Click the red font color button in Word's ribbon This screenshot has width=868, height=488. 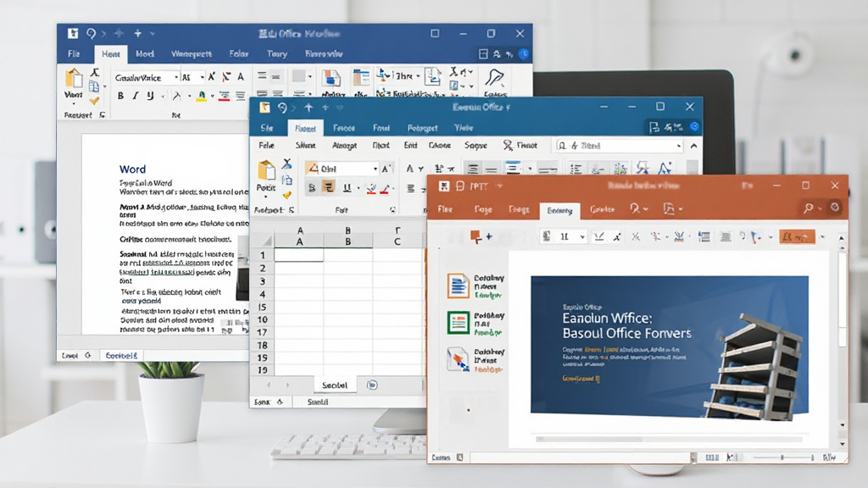[224, 97]
